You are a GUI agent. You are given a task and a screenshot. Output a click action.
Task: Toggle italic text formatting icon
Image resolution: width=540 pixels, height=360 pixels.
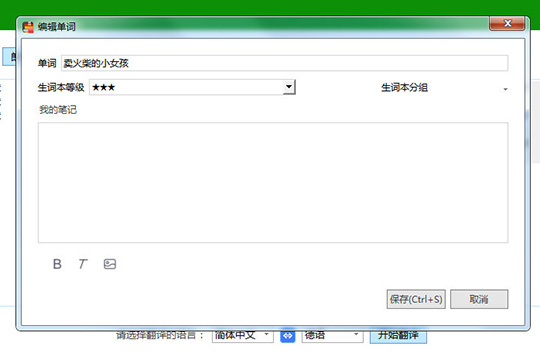point(83,264)
